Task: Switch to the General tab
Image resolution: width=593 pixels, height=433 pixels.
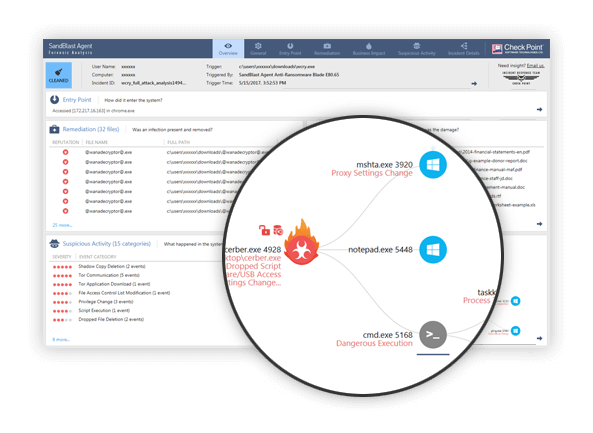Action: pos(258,49)
